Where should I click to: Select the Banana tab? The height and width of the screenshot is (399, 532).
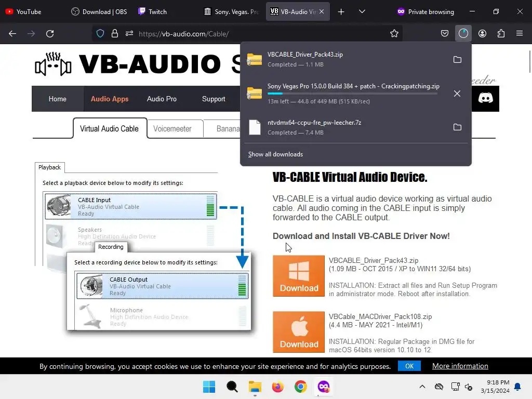228,129
